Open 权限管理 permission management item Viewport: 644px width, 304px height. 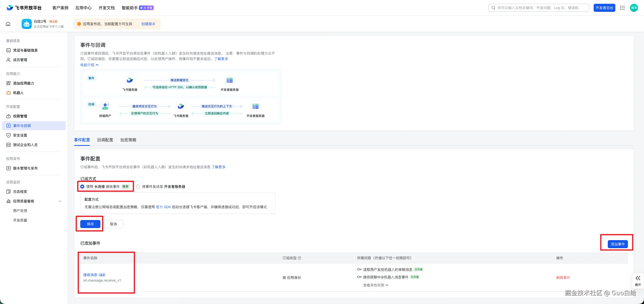(20, 116)
